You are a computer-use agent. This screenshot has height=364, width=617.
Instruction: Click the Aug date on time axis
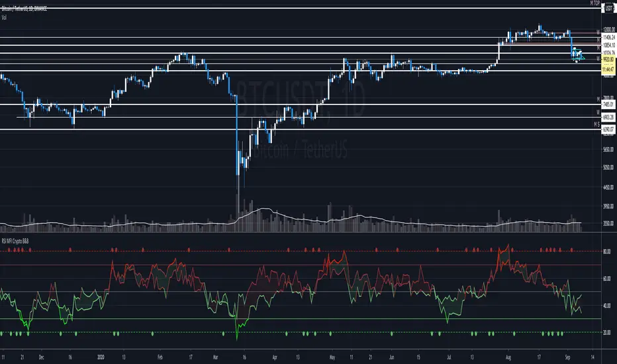[508, 357]
